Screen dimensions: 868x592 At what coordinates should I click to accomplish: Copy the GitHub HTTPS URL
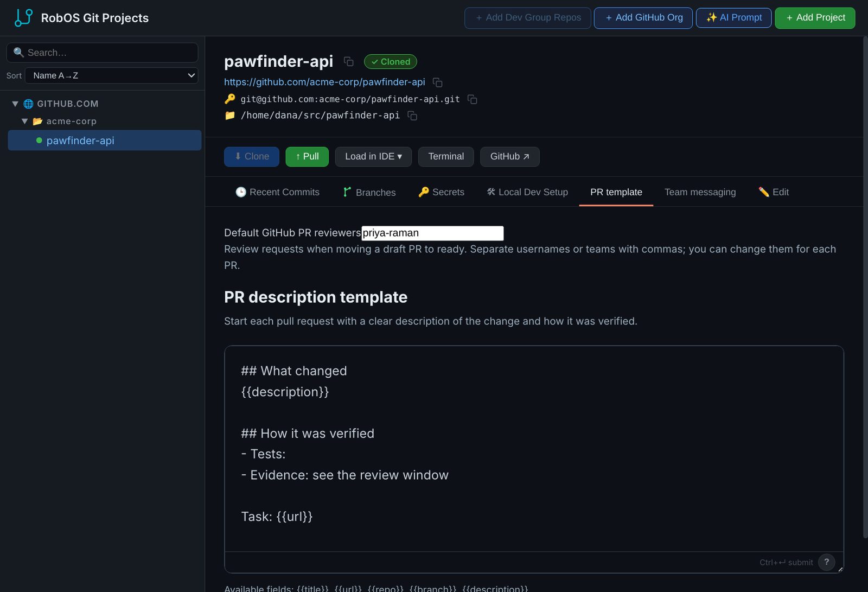(x=437, y=82)
